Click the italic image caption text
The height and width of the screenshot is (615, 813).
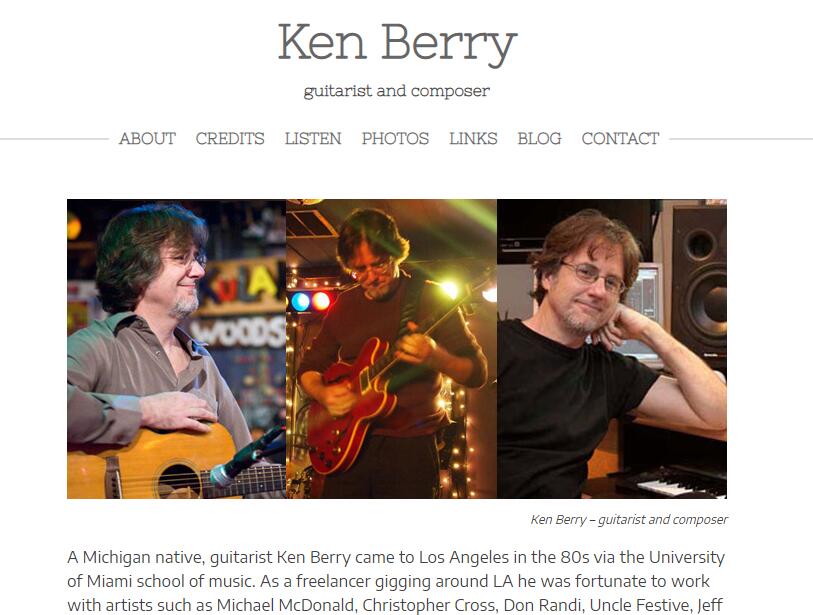(x=629, y=520)
